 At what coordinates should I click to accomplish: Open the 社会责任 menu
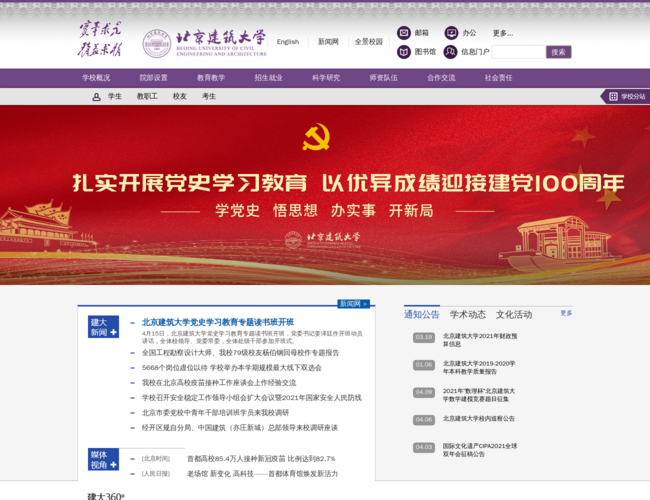pyautogui.click(x=499, y=78)
